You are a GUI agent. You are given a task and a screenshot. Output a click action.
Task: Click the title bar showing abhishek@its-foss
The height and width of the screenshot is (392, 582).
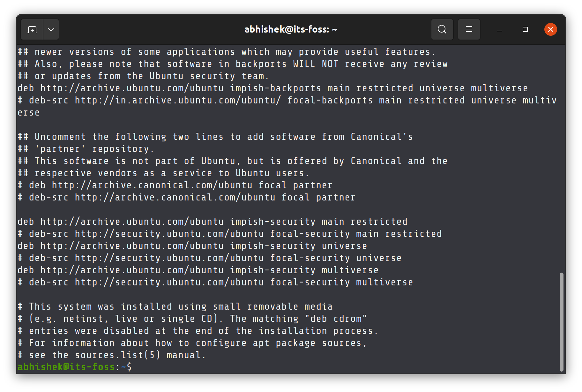click(x=290, y=29)
